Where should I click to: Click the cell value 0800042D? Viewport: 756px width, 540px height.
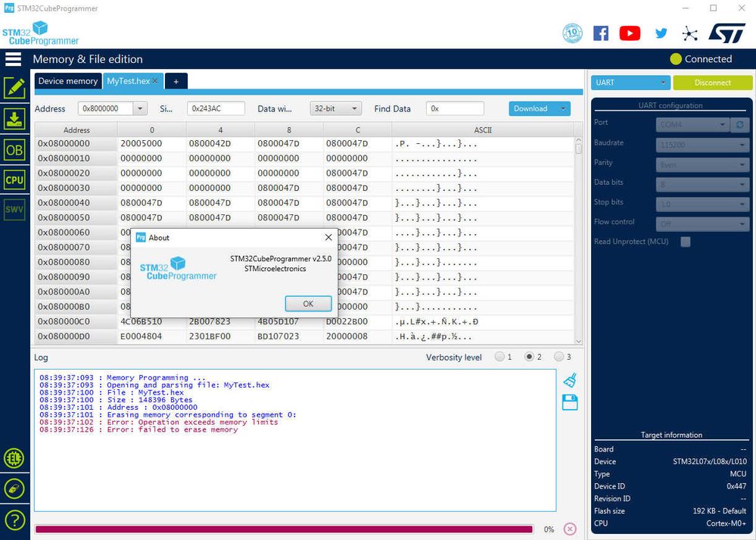click(210, 143)
